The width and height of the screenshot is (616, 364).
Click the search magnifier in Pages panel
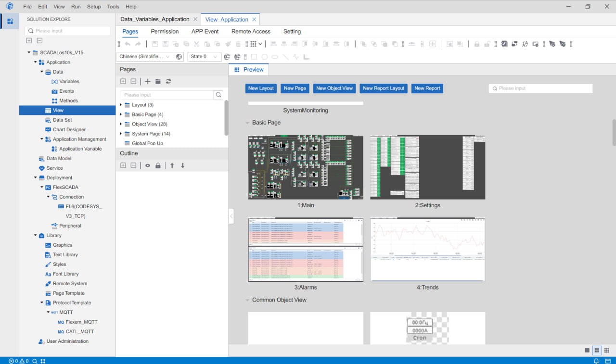coord(218,95)
